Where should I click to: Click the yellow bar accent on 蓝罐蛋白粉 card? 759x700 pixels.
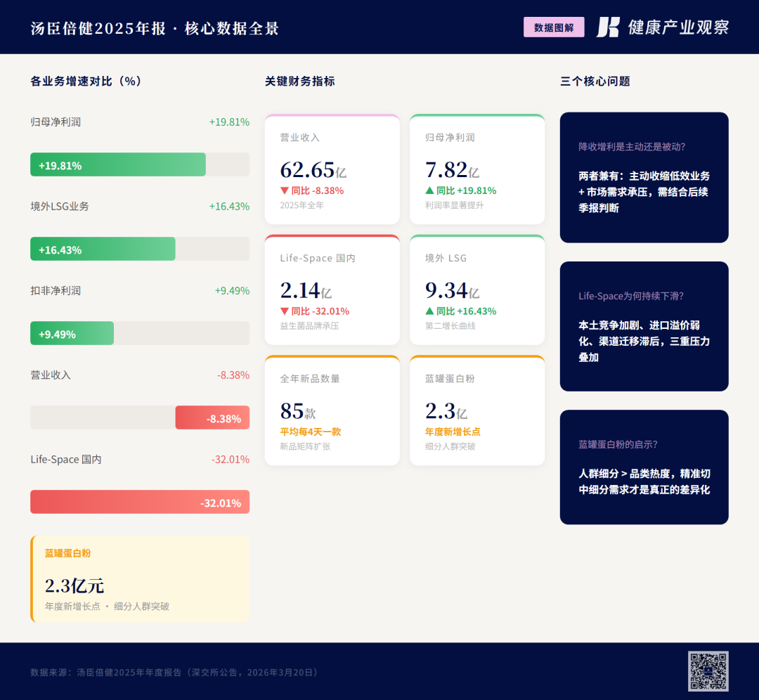click(x=32, y=578)
